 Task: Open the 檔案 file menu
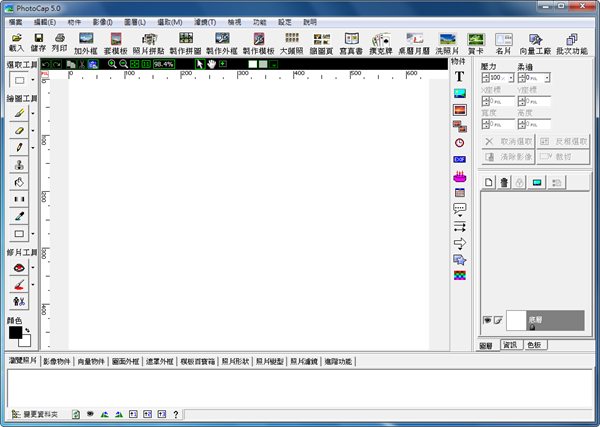16,22
